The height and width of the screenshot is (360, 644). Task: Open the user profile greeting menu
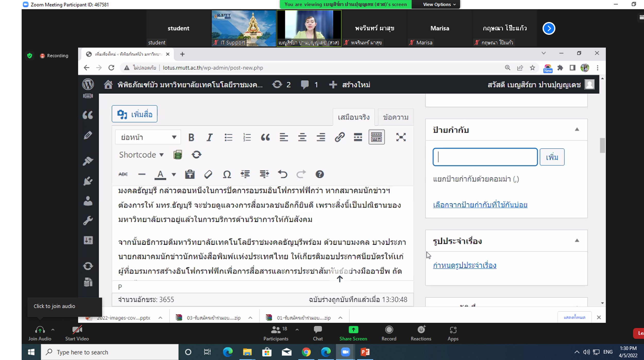[541, 84]
